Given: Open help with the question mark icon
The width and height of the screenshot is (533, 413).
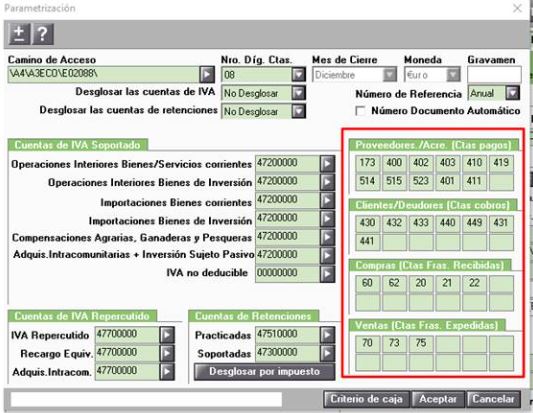Looking at the screenshot, I should click(42, 34).
